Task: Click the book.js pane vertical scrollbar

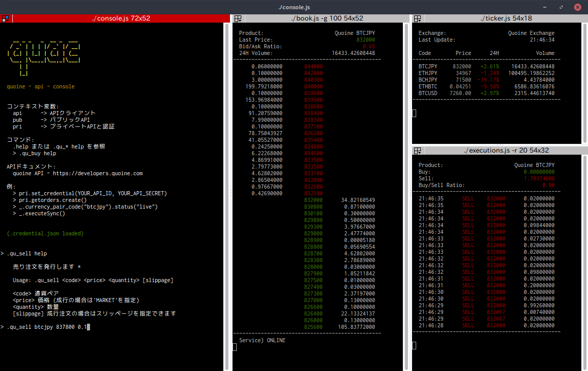Action: pos(406,196)
